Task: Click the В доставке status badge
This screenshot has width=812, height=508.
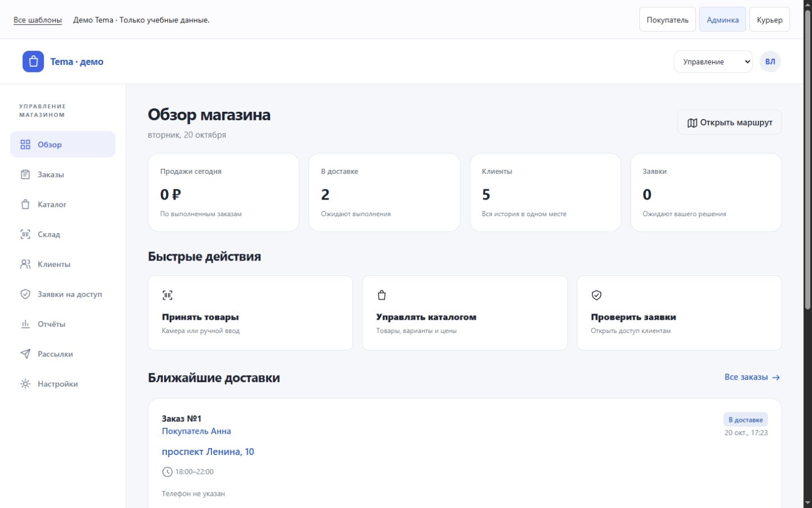Action: 745,420
